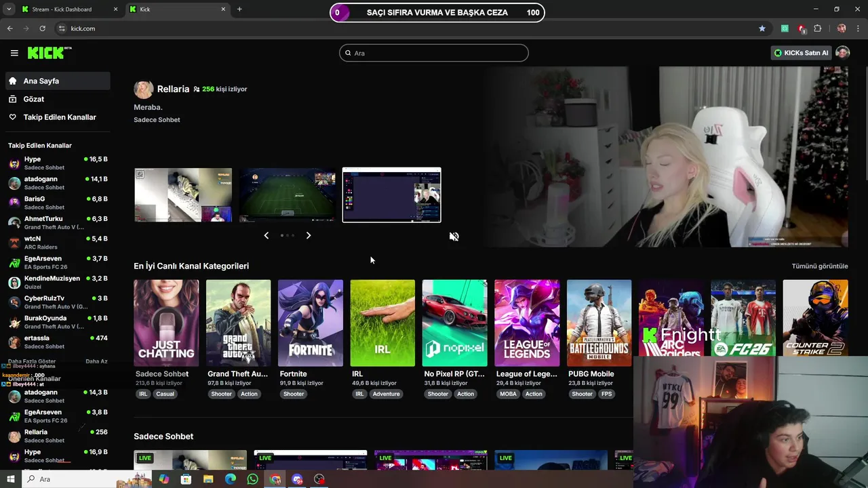
Task: Show previous featured stream carousel arrow
Action: click(x=266, y=235)
